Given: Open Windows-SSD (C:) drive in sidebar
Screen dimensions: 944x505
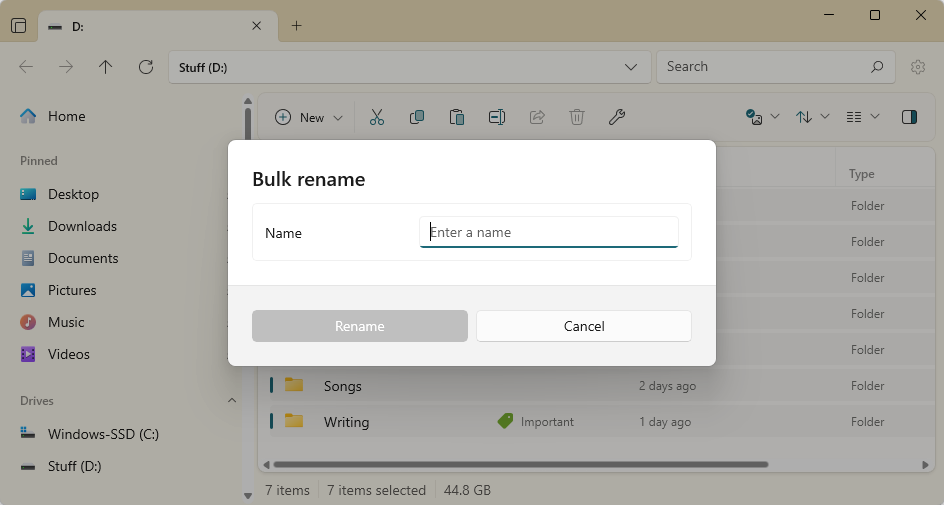Looking at the screenshot, I should point(103,434).
